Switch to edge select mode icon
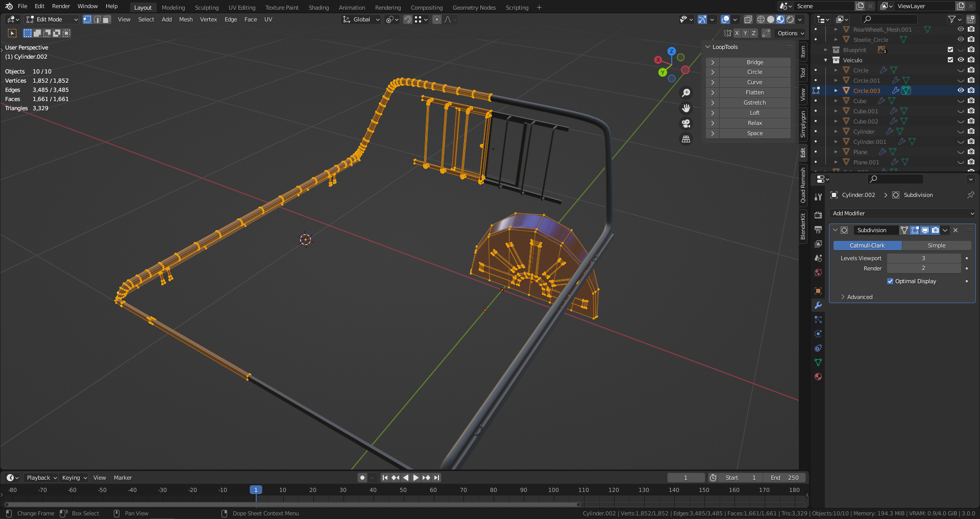 [x=97, y=19]
